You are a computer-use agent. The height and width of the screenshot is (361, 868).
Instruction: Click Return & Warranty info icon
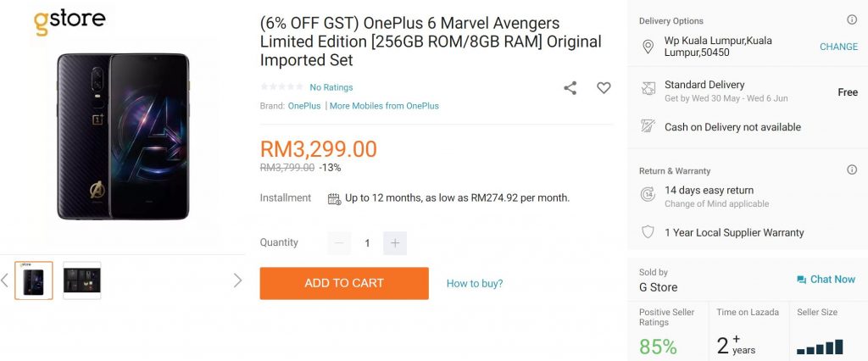click(x=852, y=169)
